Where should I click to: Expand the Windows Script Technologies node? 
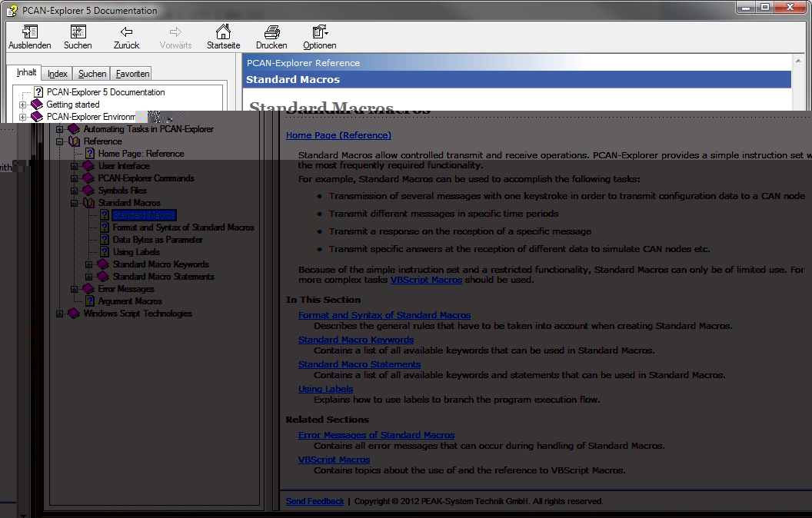point(59,314)
